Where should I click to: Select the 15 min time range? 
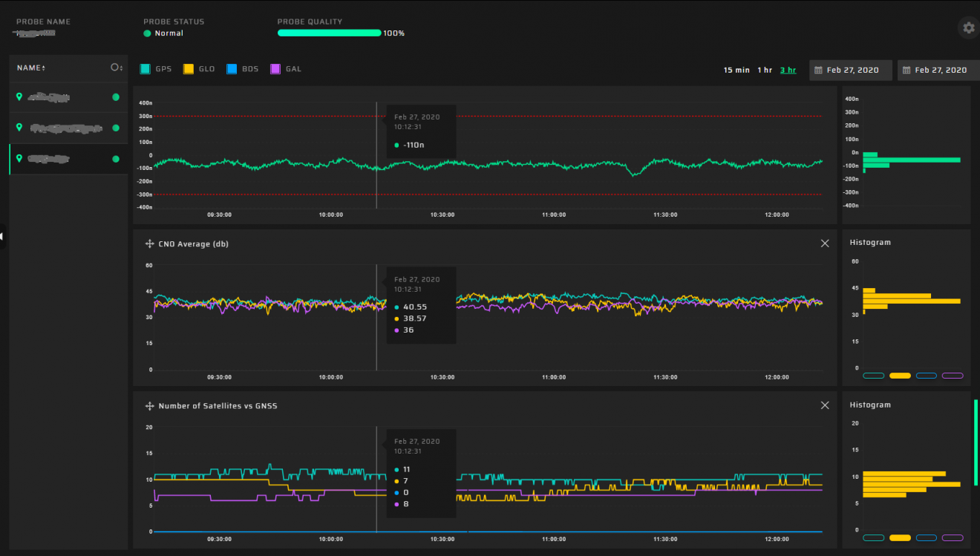736,71
